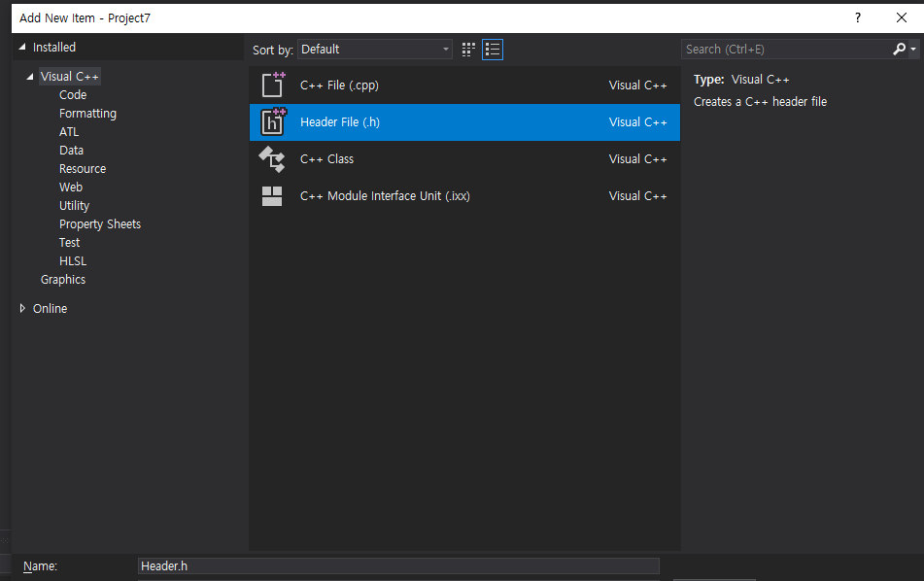Choose the Header File (.h) text

tap(340, 122)
